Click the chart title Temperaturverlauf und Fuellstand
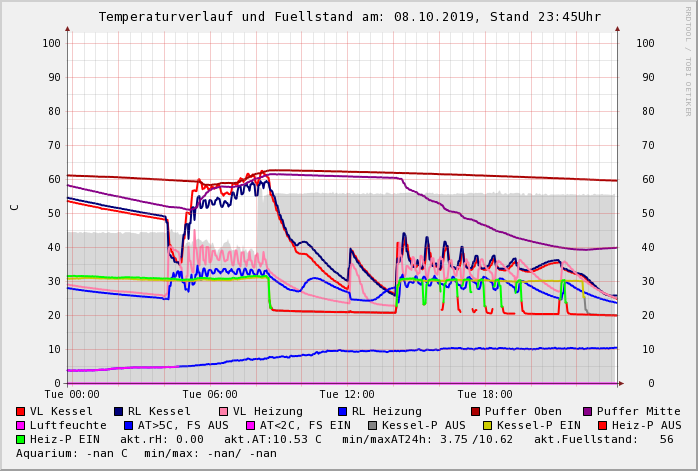 tap(349, 17)
